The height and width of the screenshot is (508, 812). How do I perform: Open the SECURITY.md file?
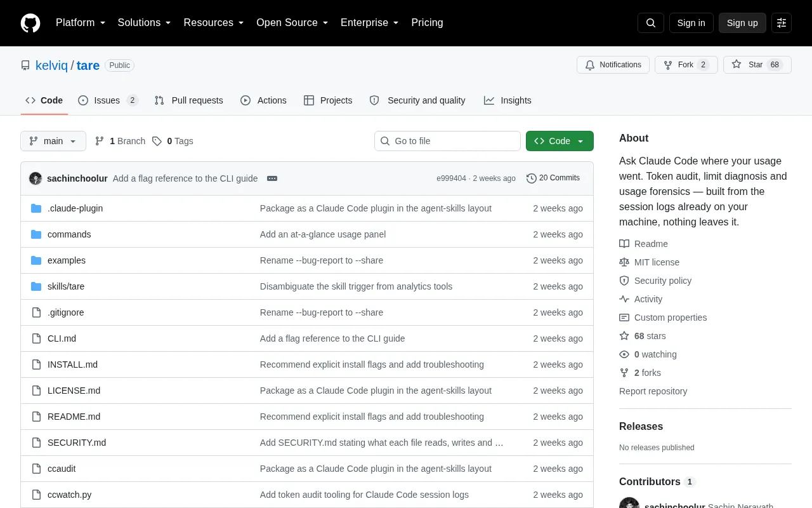coord(77,443)
